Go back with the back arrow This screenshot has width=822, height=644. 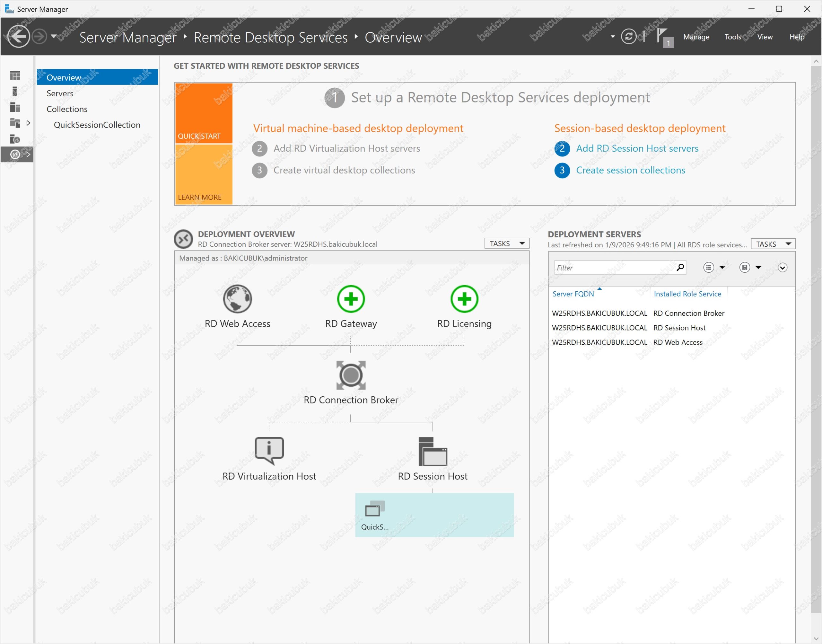(18, 37)
